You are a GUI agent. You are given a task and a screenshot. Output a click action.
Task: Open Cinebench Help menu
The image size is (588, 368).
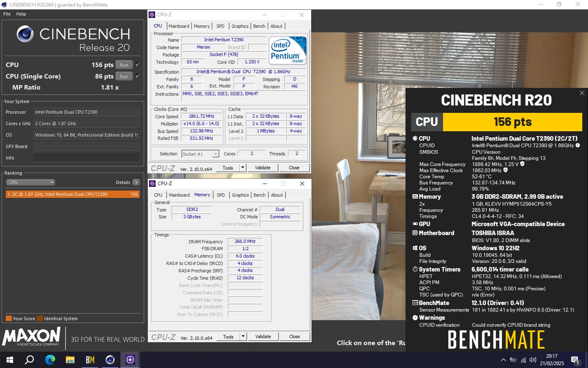(21, 14)
